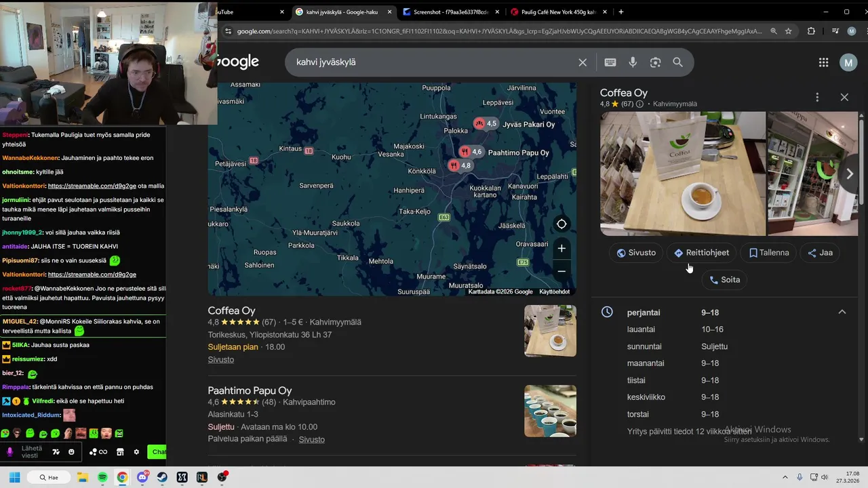
Task: Open Coffea Oy result thumbnail
Action: pyautogui.click(x=550, y=331)
